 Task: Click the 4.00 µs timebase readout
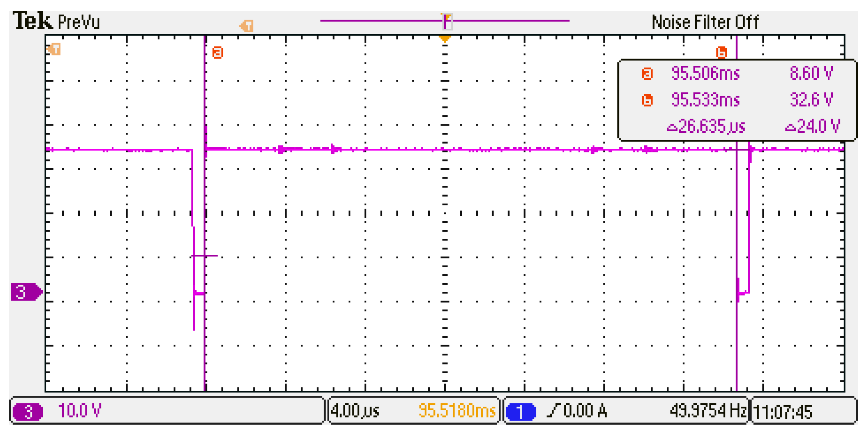click(x=355, y=411)
